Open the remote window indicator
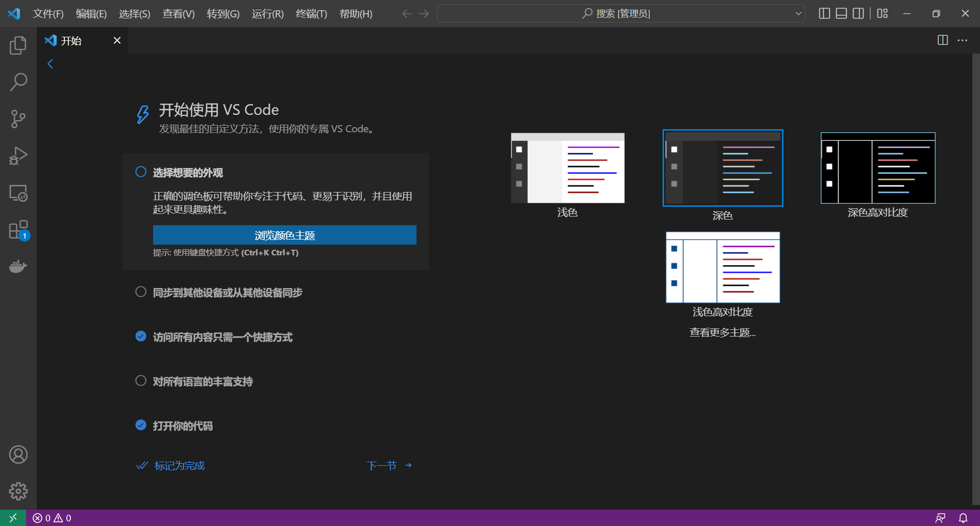Screen dimensions: 980x526 click(13, 518)
